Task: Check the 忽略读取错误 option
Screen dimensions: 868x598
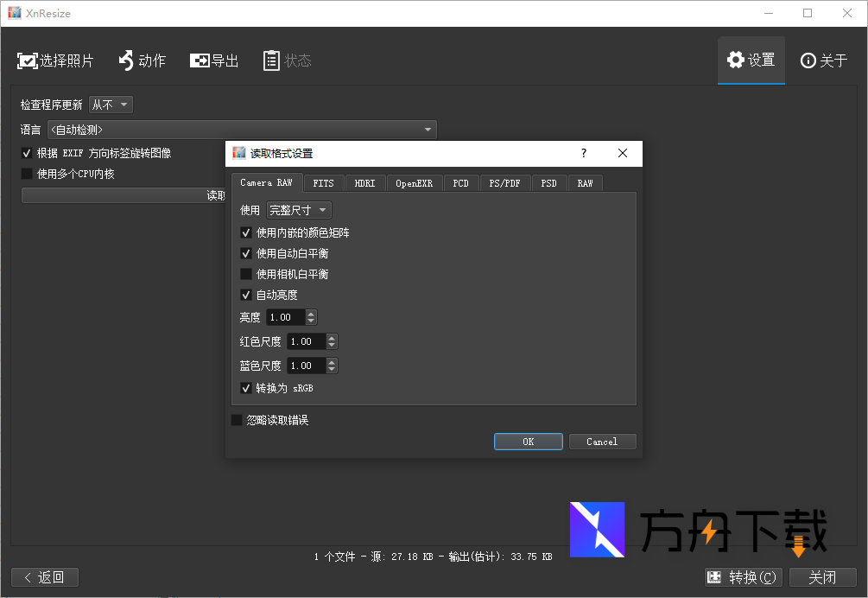Action: (237, 419)
